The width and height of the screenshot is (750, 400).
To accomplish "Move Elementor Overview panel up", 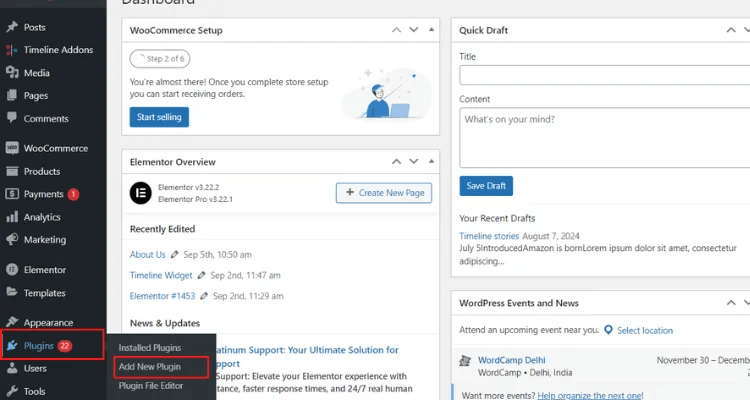I will click(397, 162).
